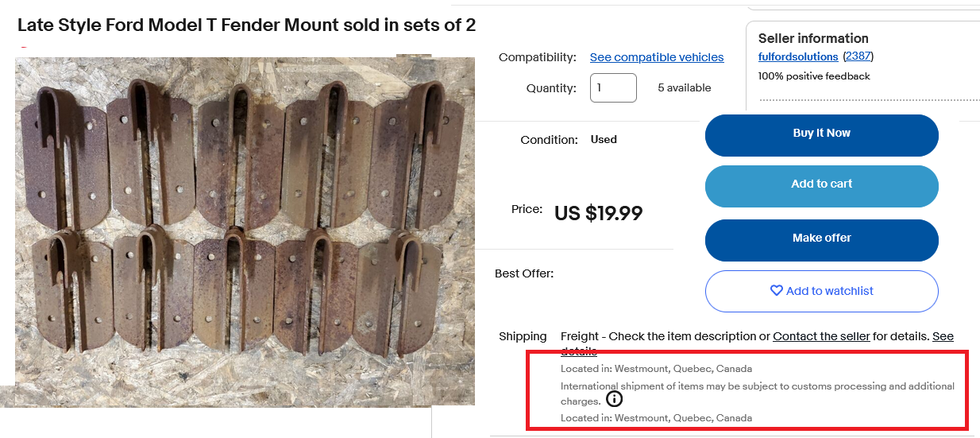
Task: Click the Seller information heading
Action: click(x=813, y=38)
